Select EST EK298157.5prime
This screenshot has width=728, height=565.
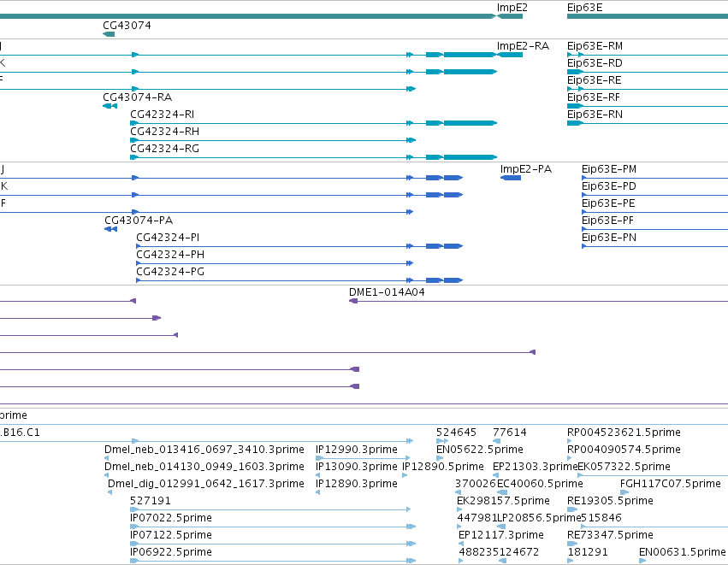(503, 502)
